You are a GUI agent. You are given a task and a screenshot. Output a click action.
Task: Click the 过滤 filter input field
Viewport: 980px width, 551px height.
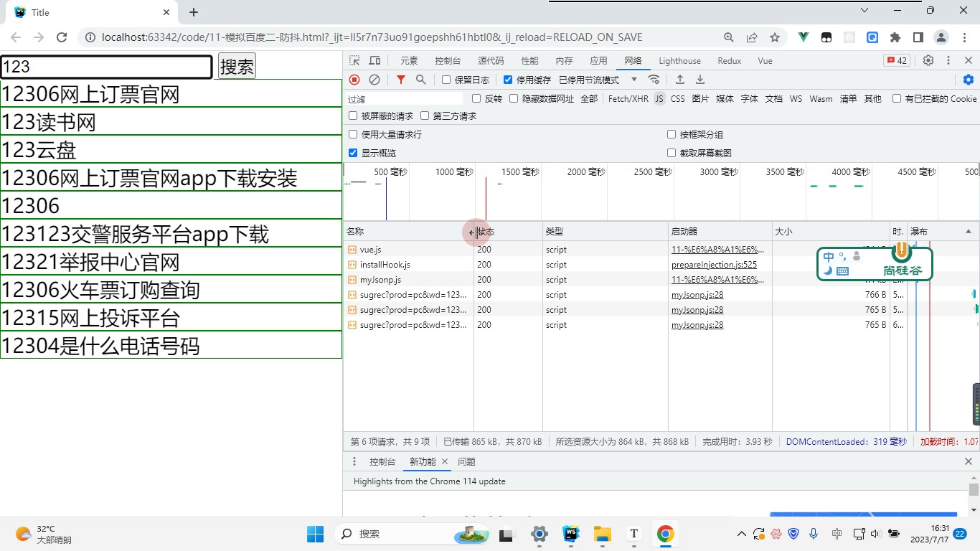coord(405,99)
